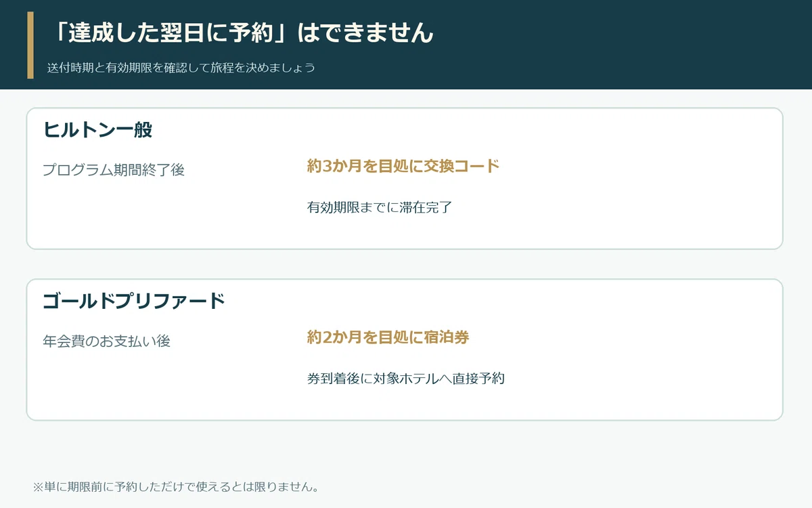The height and width of the screenshot is (508, 812).
Task: Select the 約3か月を目処に交換コード highlight text
Action: pos(403,166)
